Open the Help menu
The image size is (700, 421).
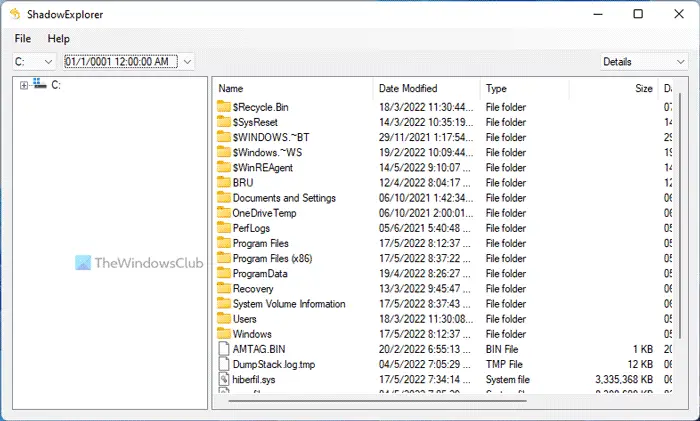click(x=58, y=39)
